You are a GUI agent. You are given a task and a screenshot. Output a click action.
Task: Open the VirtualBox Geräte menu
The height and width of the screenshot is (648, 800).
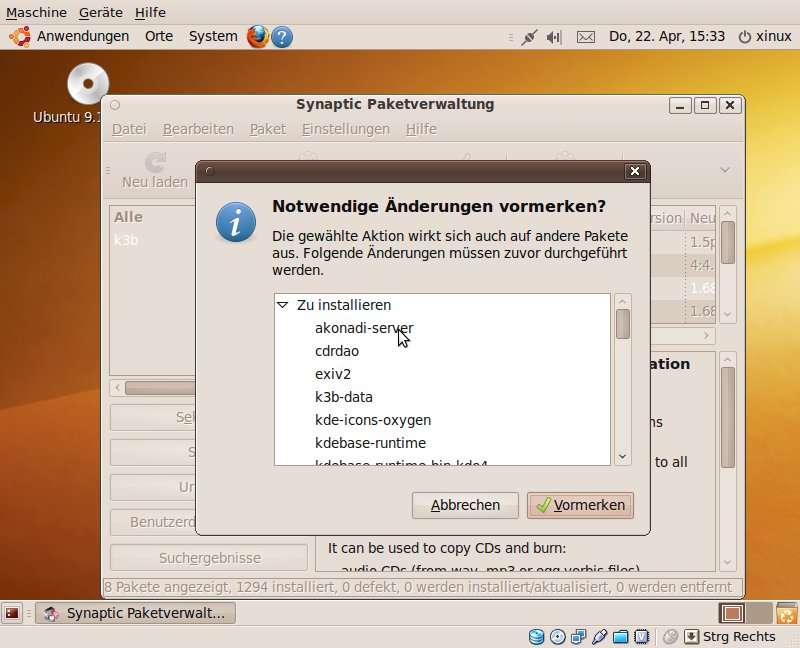(100, 13)
